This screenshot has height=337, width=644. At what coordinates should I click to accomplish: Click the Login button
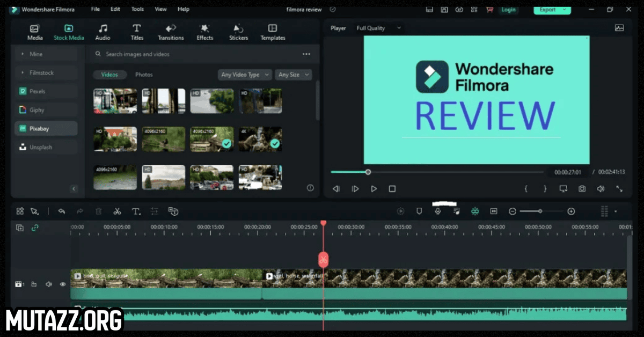pyautogui.click(x=508, y=10)
